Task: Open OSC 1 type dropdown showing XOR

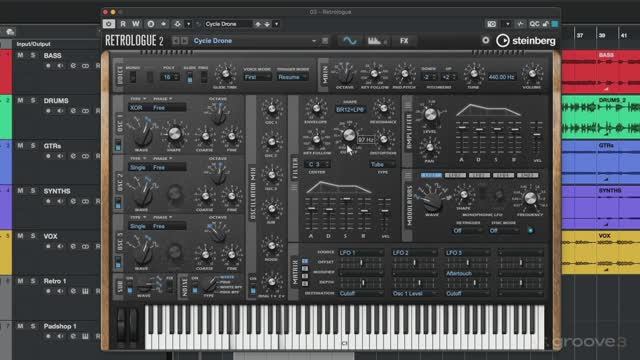Action: (x=139, y=108)
